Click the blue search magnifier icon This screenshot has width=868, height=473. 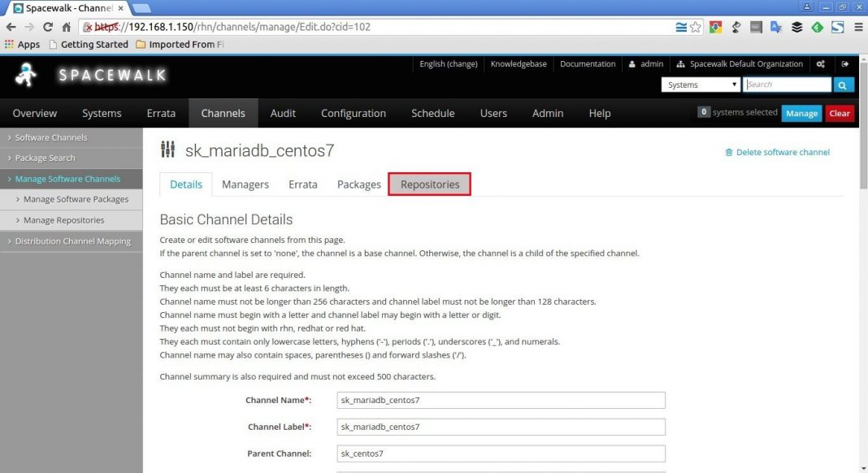click(843, 84)
